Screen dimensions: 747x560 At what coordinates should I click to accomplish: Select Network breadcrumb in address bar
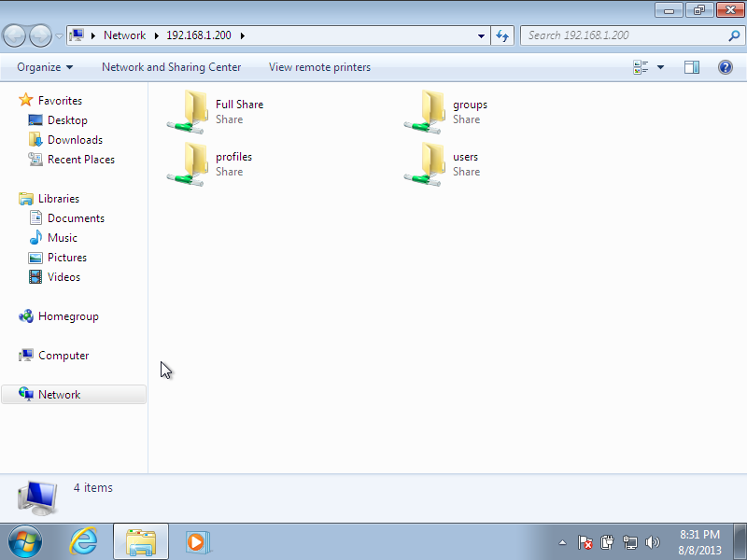coord(124,35)
